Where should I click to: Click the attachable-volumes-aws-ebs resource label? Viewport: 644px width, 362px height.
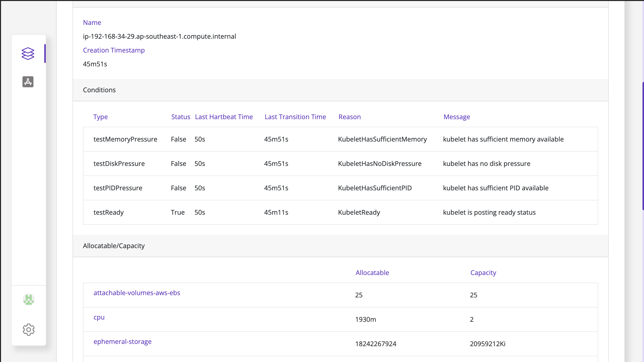click(137, 293)
